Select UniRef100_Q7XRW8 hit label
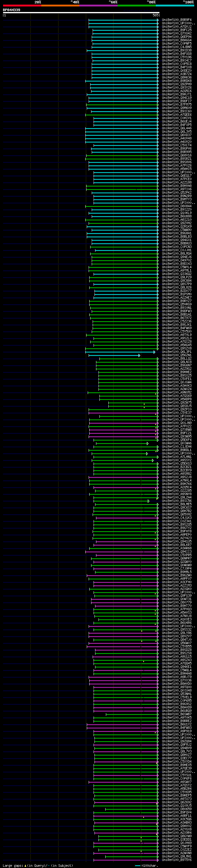197x868 pixels. pyautogui.click(x=177, y=430)
